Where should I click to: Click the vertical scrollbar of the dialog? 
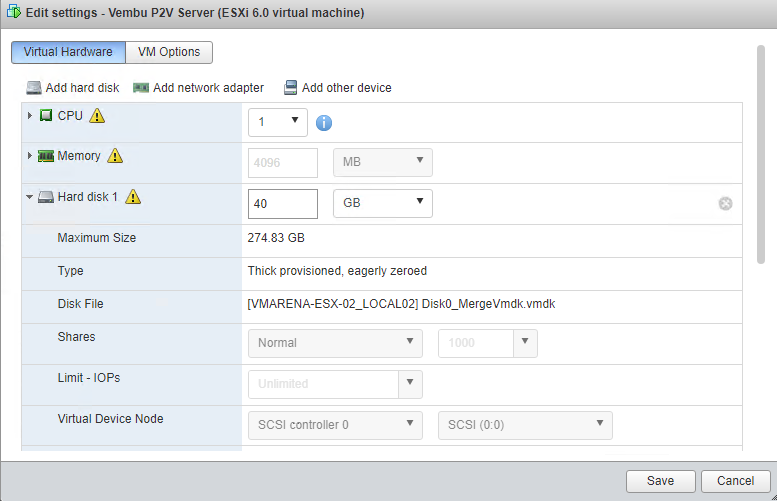tap(761, 155)
